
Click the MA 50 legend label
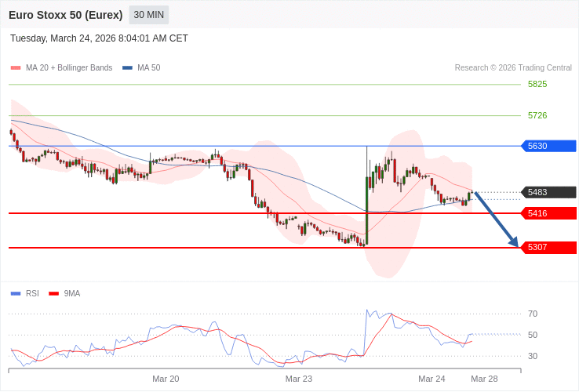[x=148, y=68]
